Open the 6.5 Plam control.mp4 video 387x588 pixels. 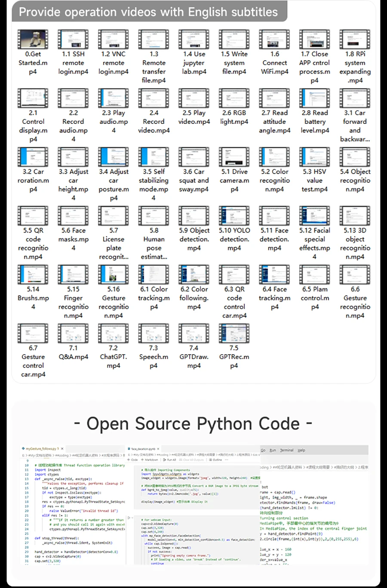[314, 275]
